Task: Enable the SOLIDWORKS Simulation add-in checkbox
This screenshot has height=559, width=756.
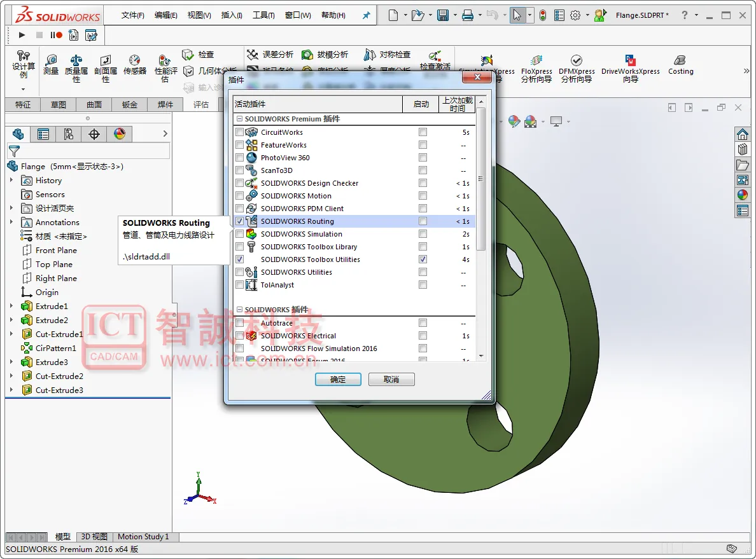Action: coord(240,234)
